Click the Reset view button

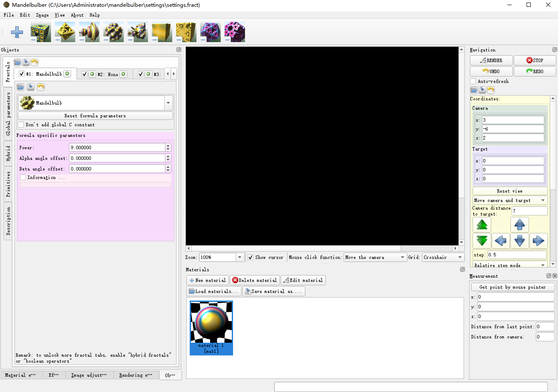tap(510, 191)
